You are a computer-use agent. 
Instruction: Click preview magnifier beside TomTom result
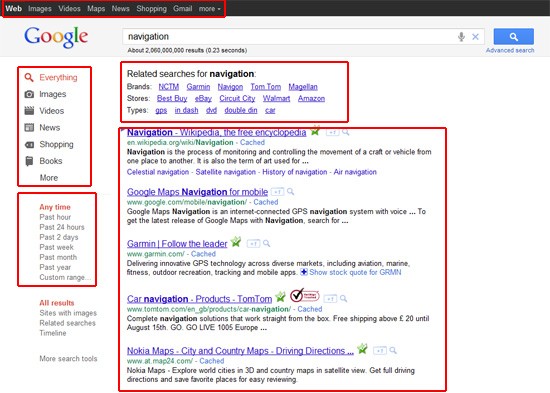point(343,299)
